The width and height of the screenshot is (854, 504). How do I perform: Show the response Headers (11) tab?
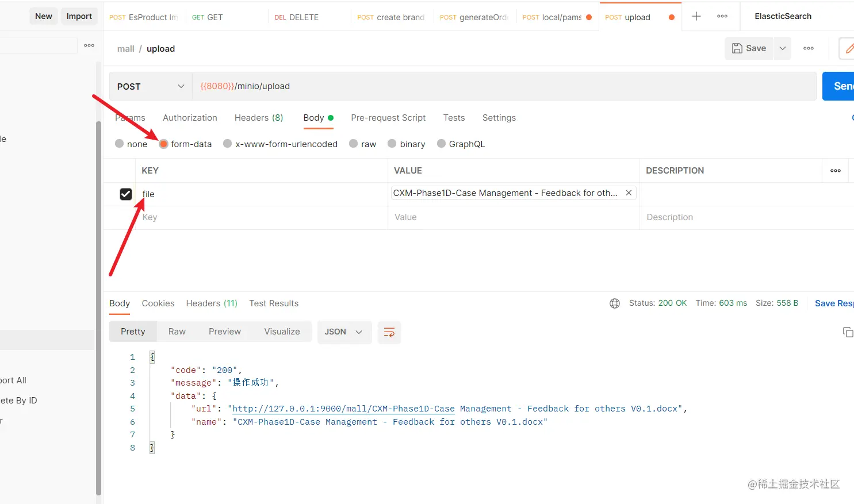212,303
